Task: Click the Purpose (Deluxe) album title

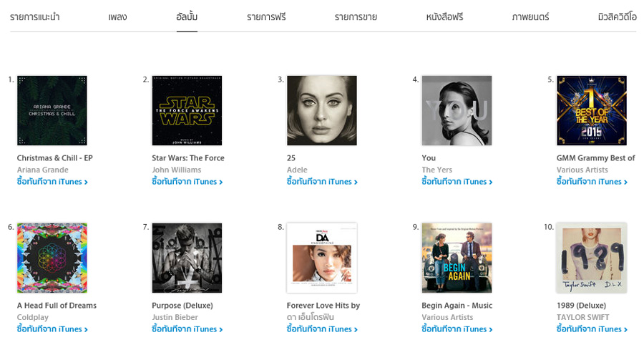Action: click(182, 306)
